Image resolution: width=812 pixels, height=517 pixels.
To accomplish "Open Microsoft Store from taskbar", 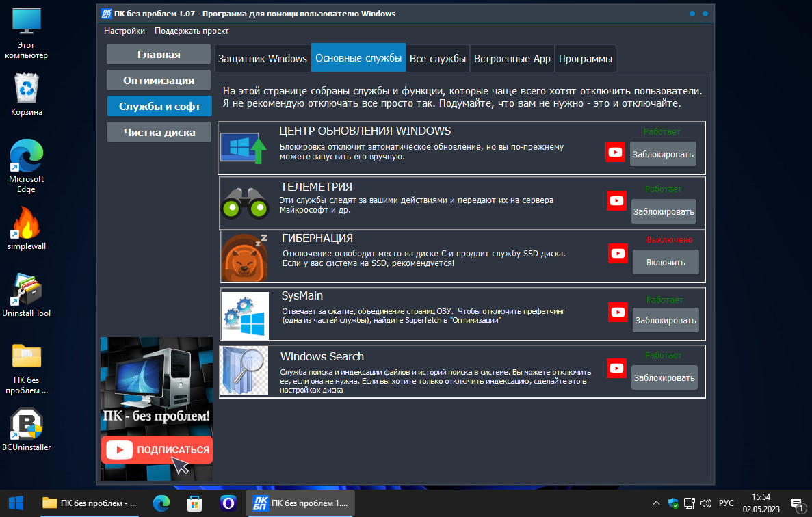I will click(x=195, y=503).
